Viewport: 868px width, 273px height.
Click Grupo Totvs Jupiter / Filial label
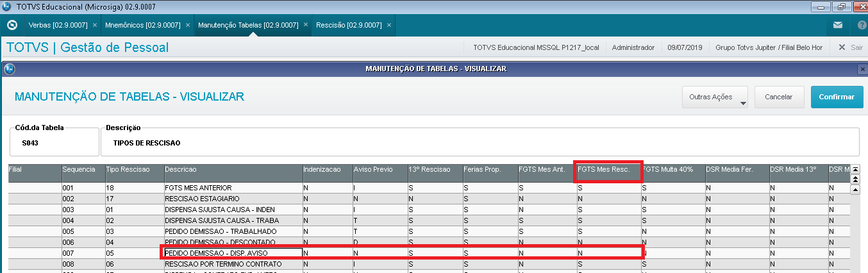(769, 47)
